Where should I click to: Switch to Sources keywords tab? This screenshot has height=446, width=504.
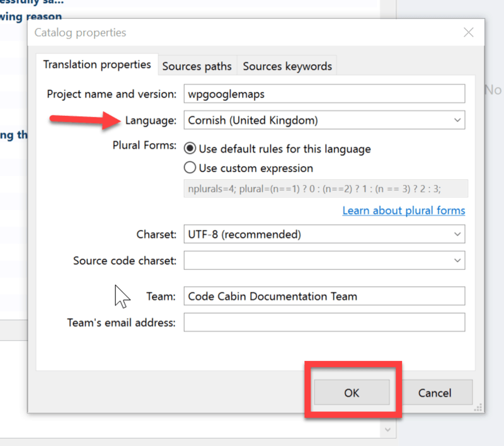click(x=287, y=66)
